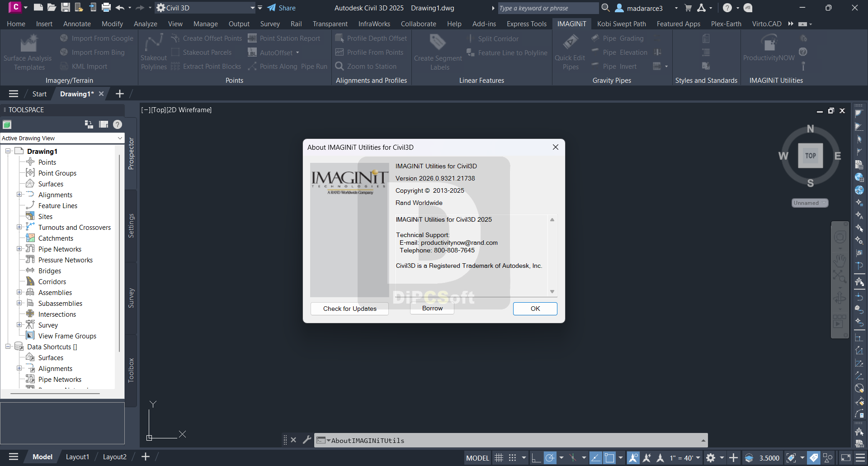
Task: Expand the Alignments node under Drawing1
Action: [x=19, y=195]
